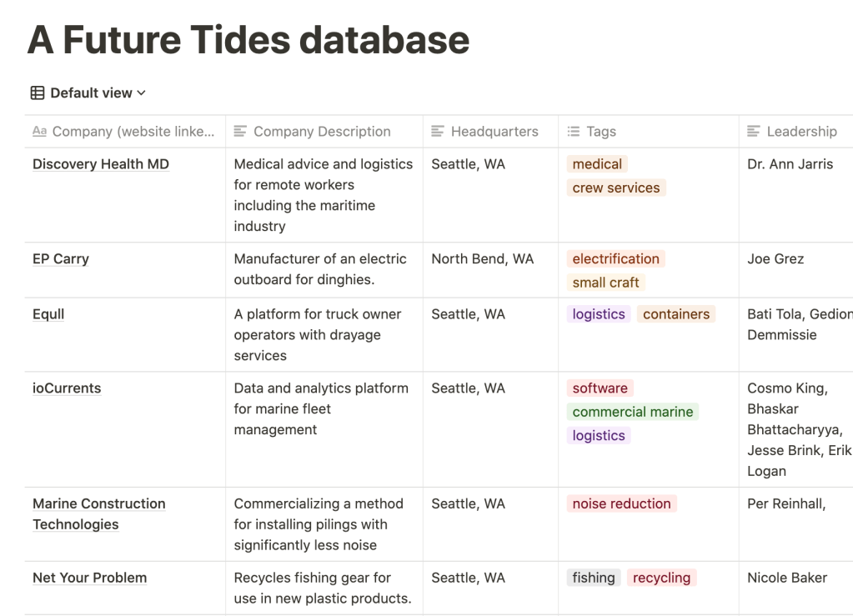Open the Headquarters column header menu

494,132
